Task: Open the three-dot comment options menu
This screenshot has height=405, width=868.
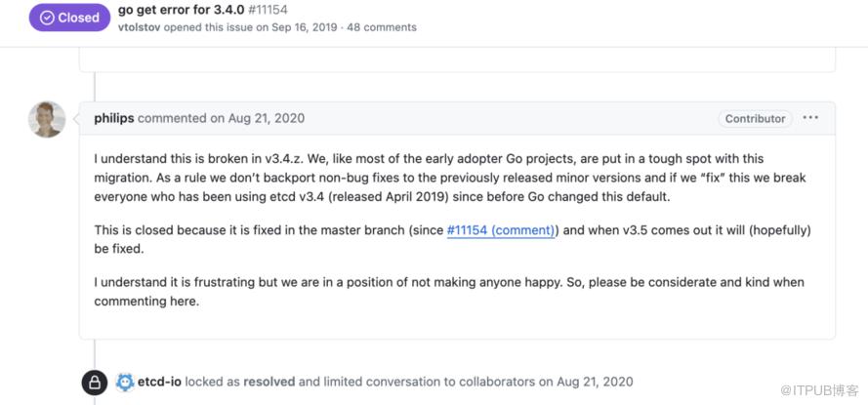Action: [x=810, y=118]
